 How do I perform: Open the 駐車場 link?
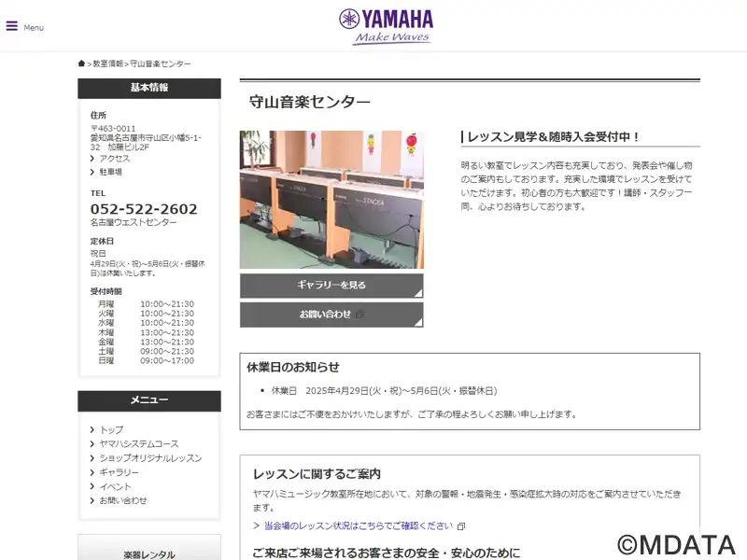click(x=110, y=172)
